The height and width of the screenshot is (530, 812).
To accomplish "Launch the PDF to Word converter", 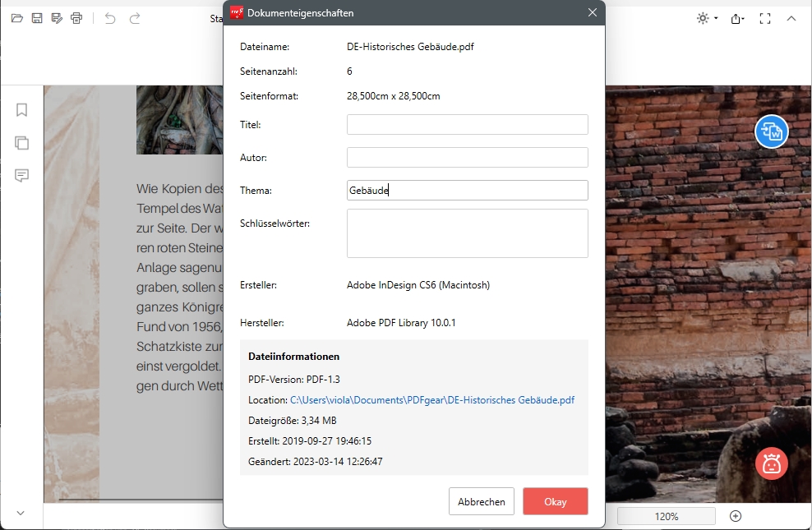I will (771, 131).
